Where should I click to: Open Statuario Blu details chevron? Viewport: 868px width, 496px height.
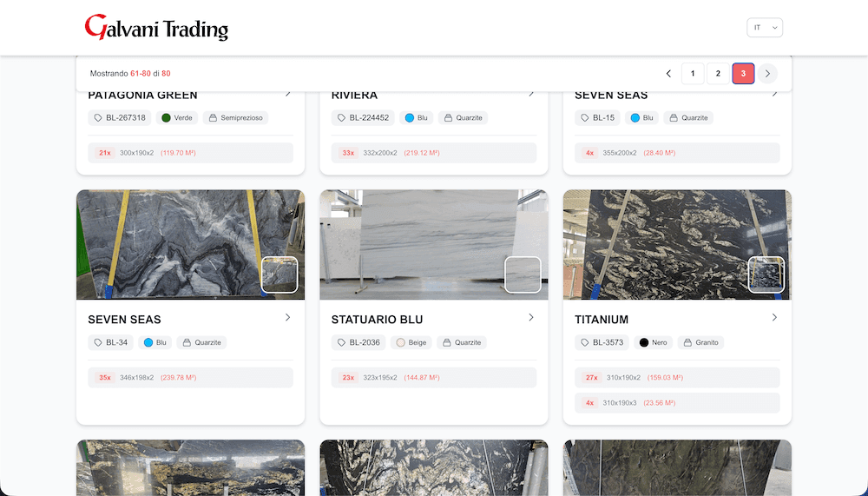pyautogui.click(x=531, y=318)
